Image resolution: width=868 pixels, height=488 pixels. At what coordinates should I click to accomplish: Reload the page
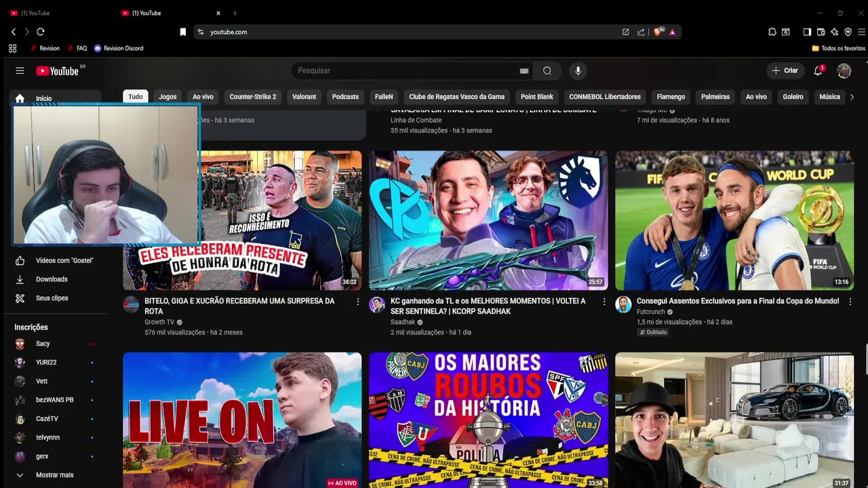41,32
